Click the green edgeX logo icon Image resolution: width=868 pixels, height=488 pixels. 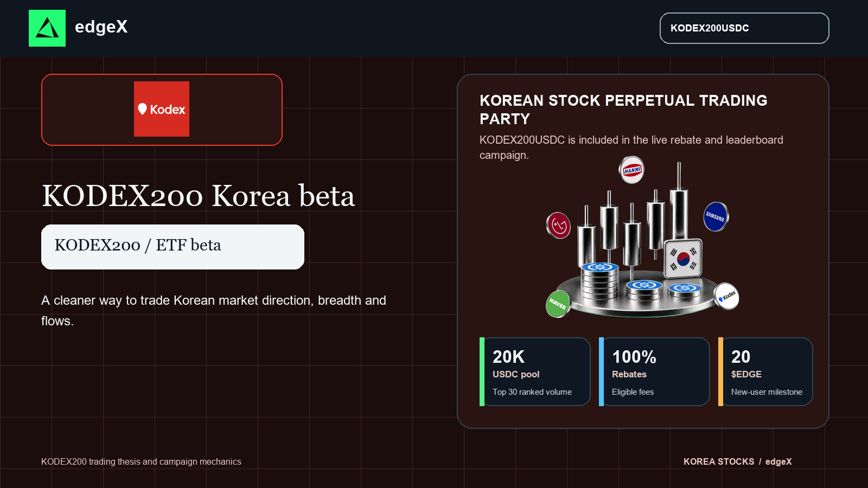47,28
